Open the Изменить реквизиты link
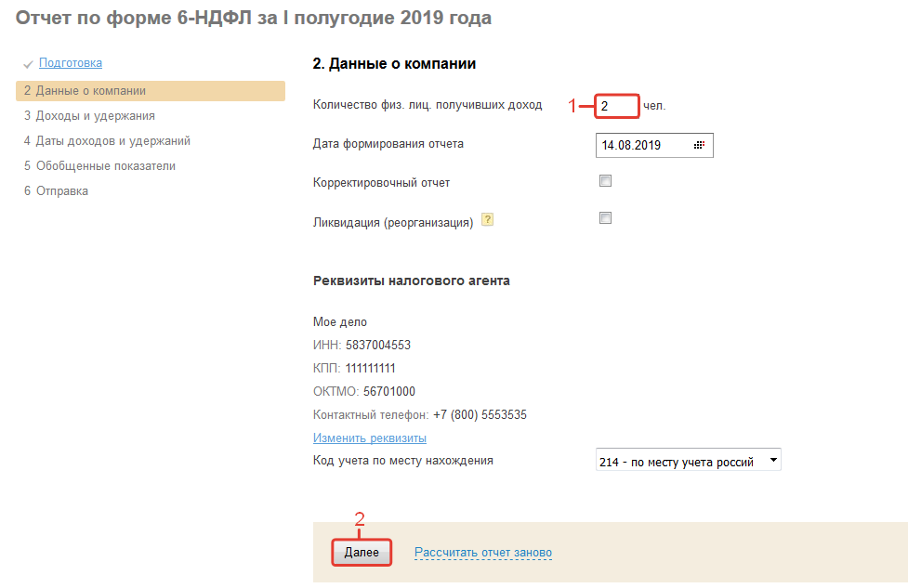The image size is (921, 588). point(370,438)
